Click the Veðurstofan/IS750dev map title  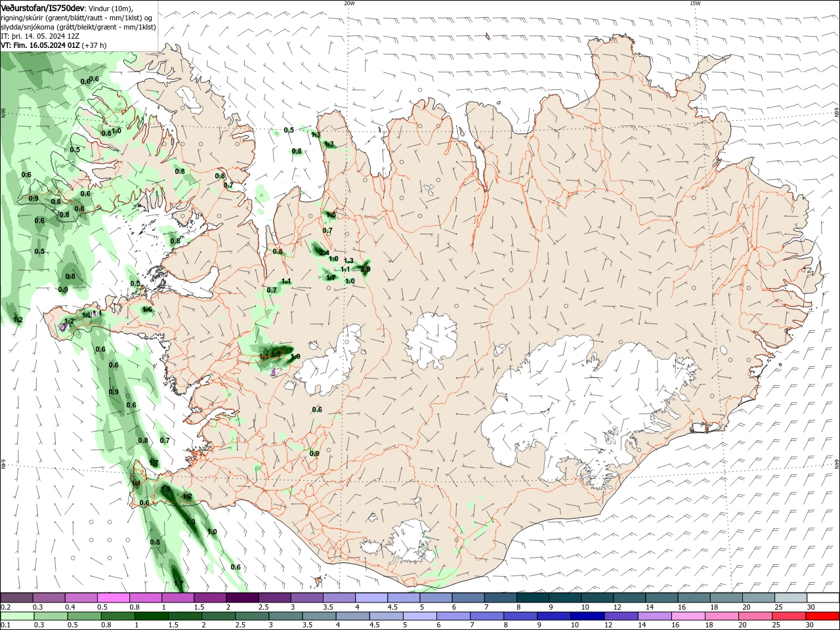pos(43,8)
